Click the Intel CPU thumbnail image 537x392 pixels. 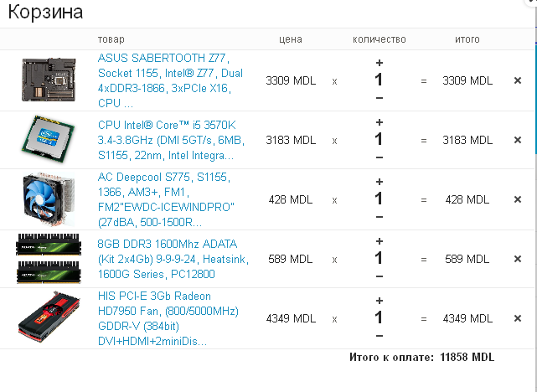pos(49,139)
